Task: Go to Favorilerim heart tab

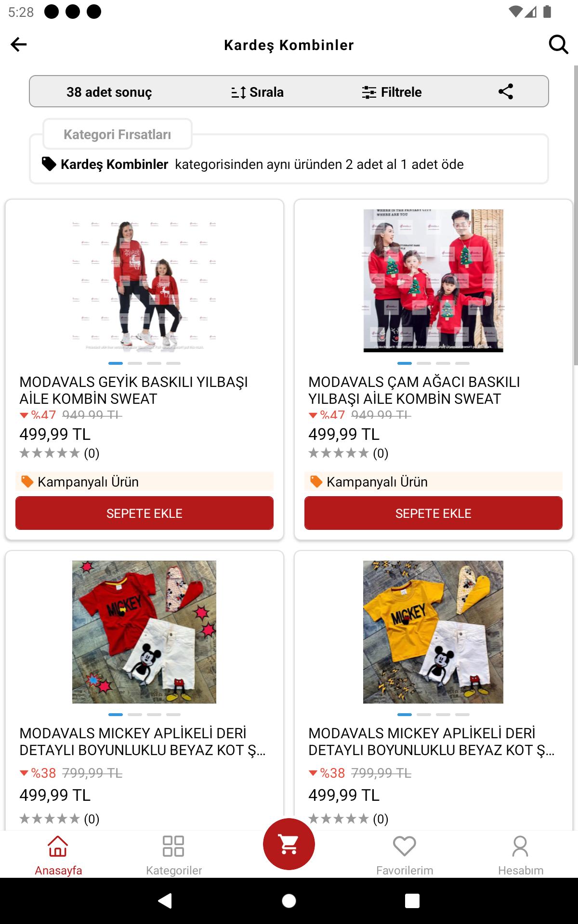Action: pos(405,855)
